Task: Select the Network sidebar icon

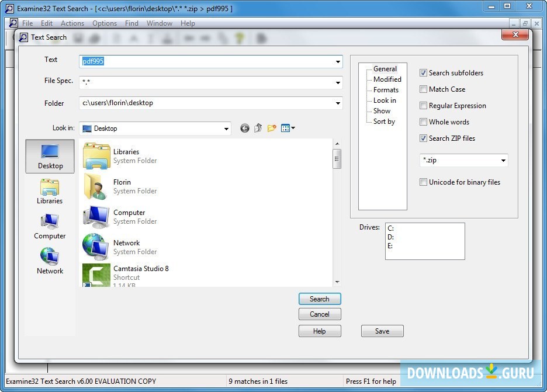Action: [x=50, y=261]
